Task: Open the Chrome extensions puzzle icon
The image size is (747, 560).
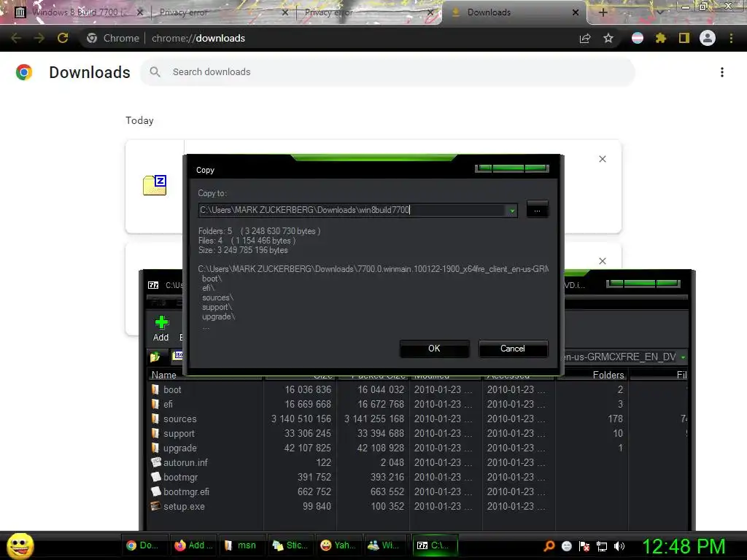Action: 661,38
